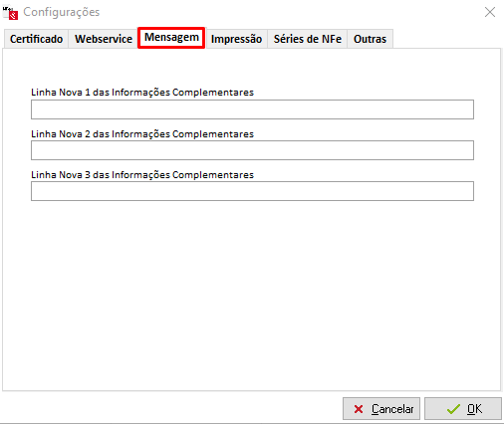The height and width of the screenshot is (424, 504).
Task: Click the application icon in the title bar
Action: [x=10, y=13]
